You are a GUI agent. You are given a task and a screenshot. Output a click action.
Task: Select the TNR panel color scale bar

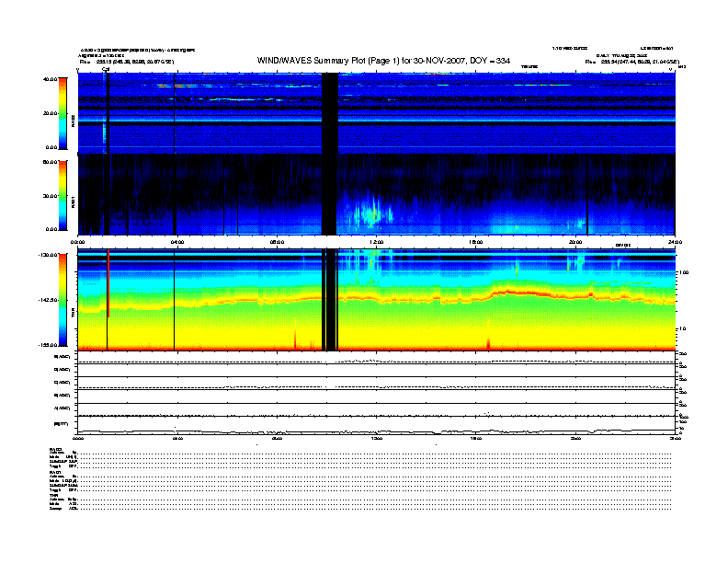coord(63,300)
